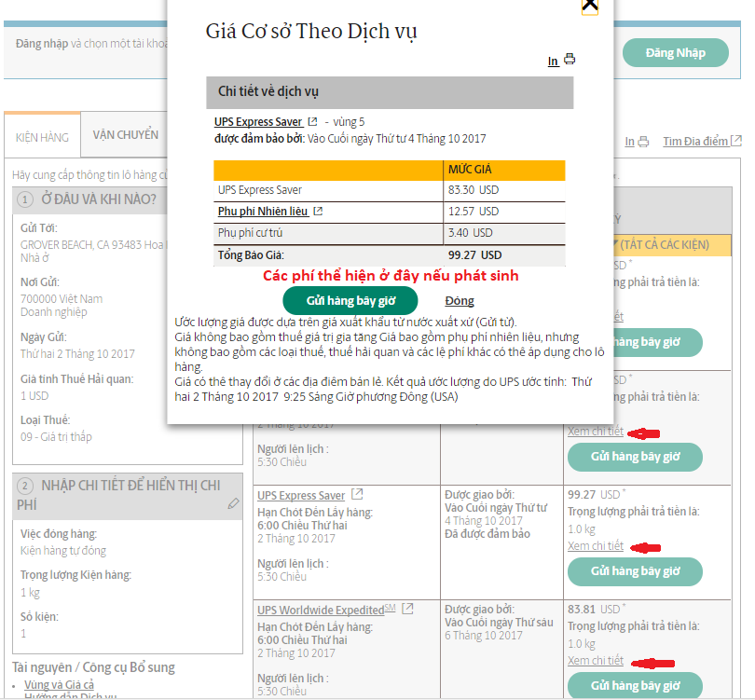The image size is (755, 700).
Task: Click the 'Kiện hàng tự đóng' packaging text
Action: coord(63,551)
